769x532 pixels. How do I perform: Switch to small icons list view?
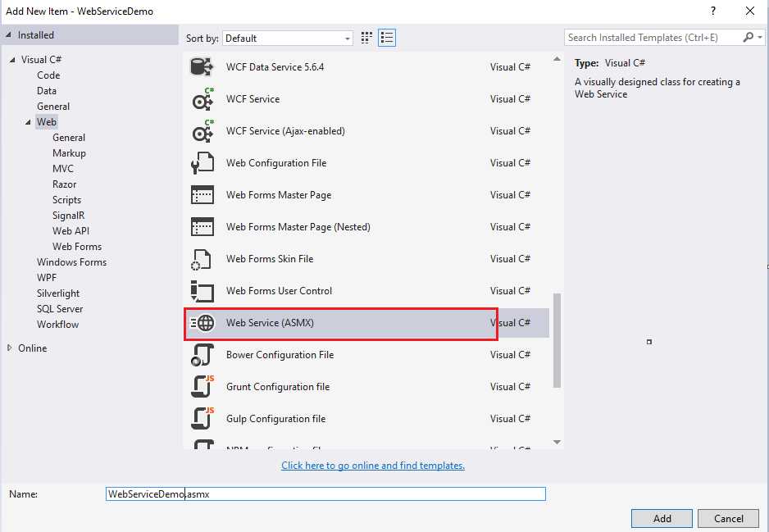[386, 38]
